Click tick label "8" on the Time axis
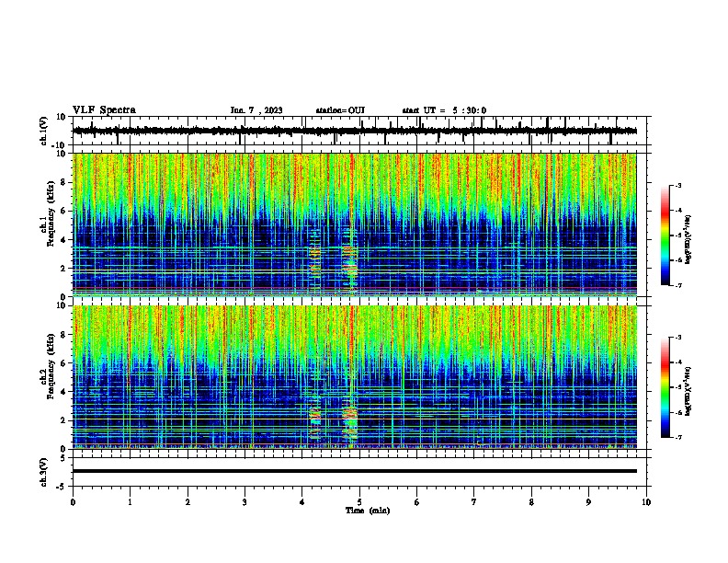 531,502
